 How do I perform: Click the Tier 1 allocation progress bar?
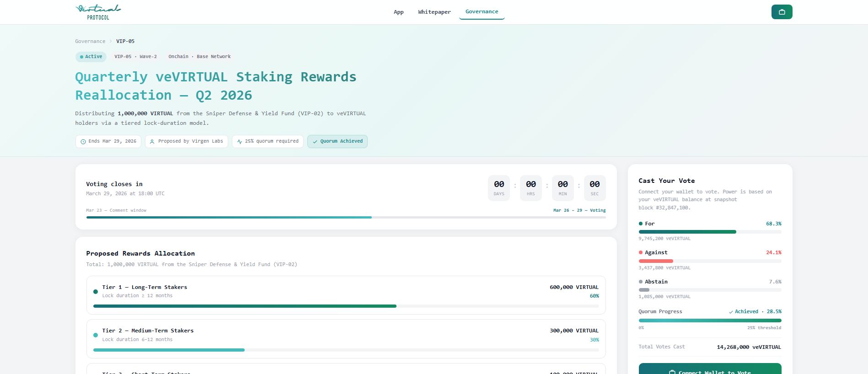[x=346, y=306]
